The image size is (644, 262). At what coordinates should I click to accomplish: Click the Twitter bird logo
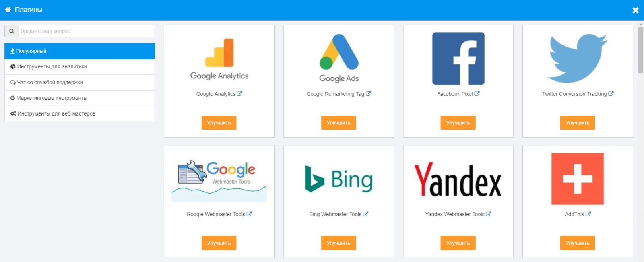pyautogui.click(x=578, y=58)
